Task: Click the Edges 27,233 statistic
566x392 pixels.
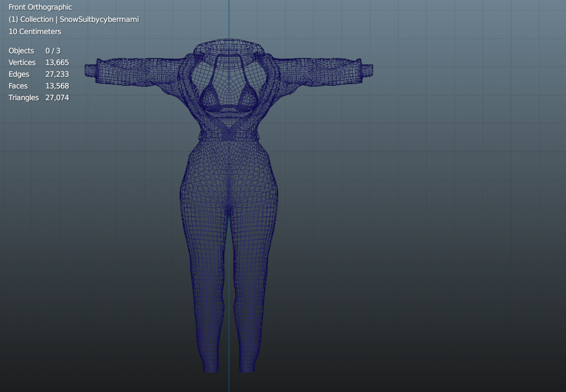Action: (x=38, y=74)
